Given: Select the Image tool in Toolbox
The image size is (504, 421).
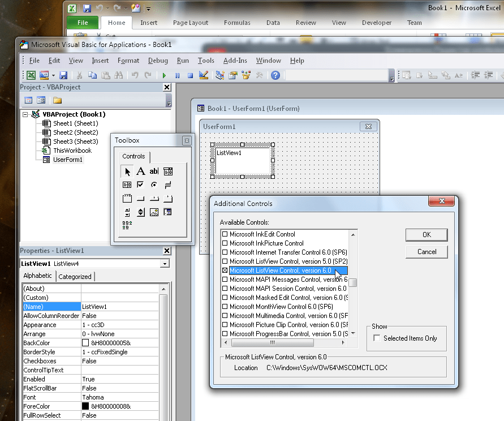Looking at the screenshot, I should coord(154,212).
